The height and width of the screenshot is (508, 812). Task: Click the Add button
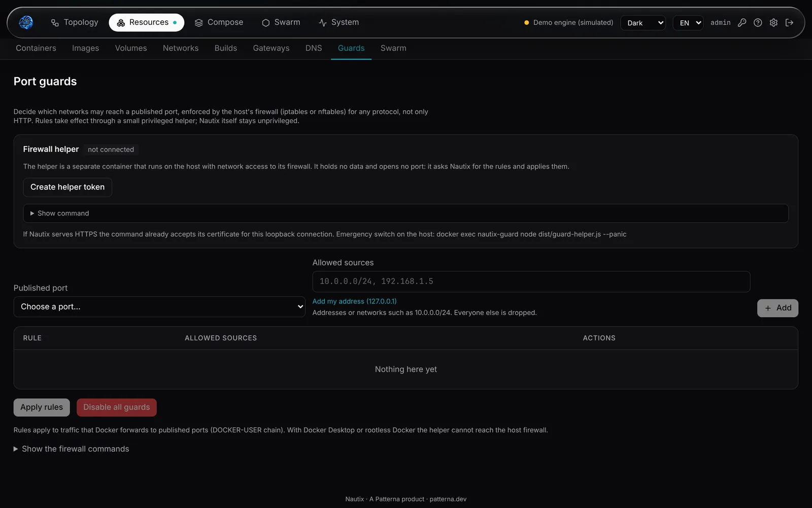click(x=777, y=308)
